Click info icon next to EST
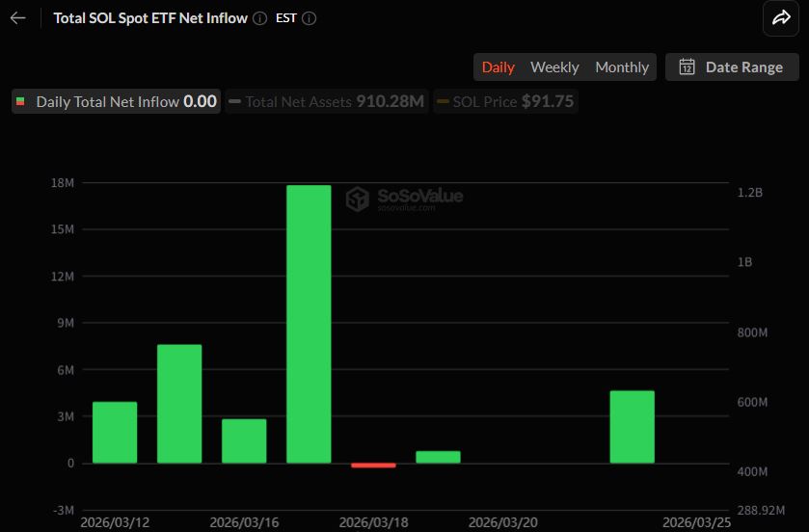The image size is (809, 532). coord(309,18)
